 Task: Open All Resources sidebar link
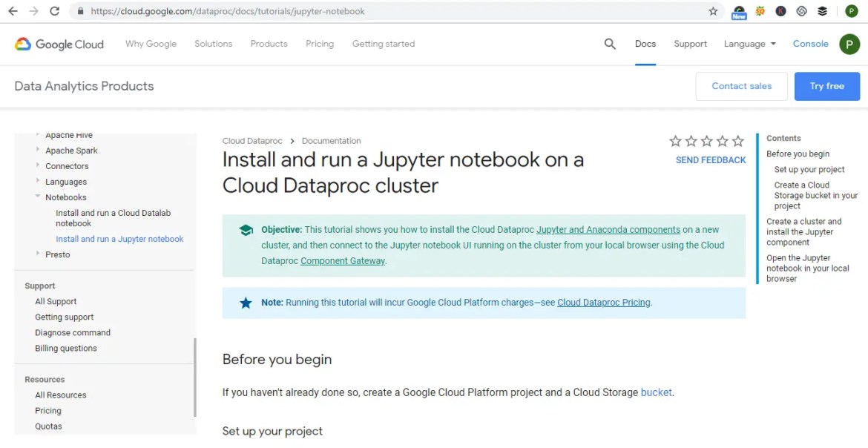[60, 395]
